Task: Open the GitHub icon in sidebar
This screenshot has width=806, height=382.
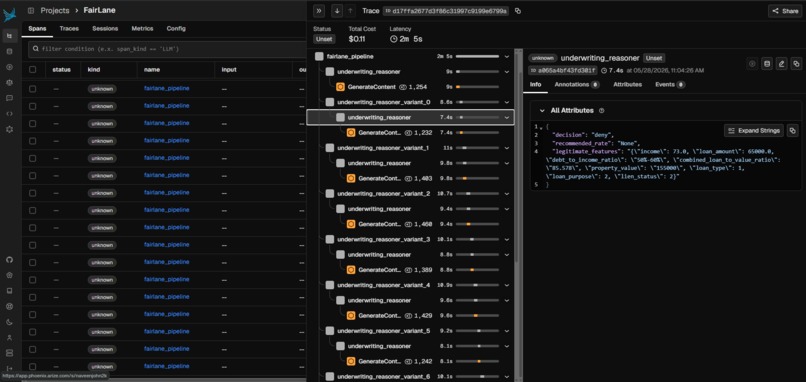Action: 9,260
